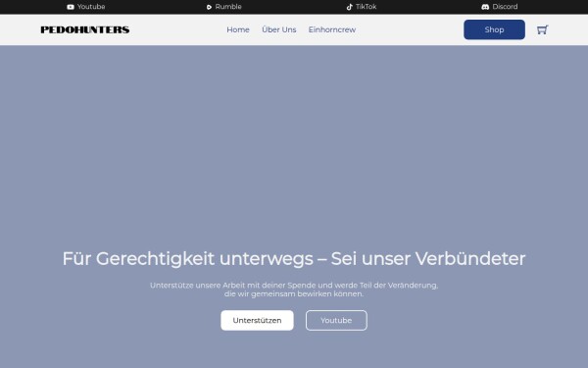Open the Rumble link text

click(228, 7)
